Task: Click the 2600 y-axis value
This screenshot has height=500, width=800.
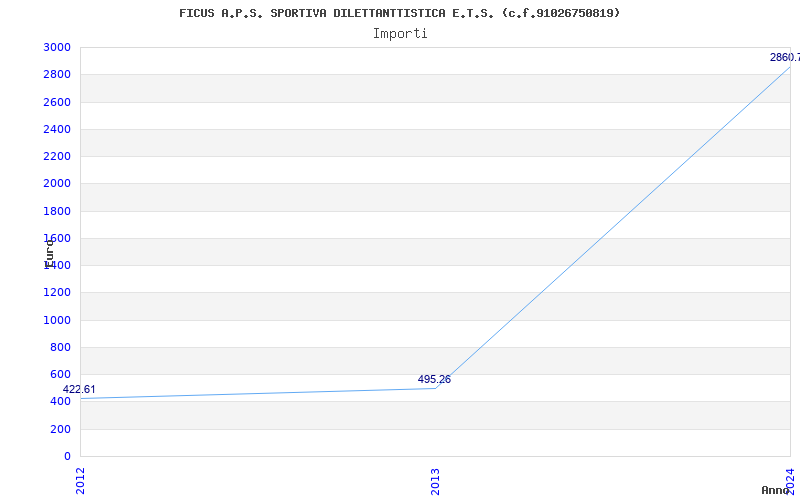Action: click(57, 102)
